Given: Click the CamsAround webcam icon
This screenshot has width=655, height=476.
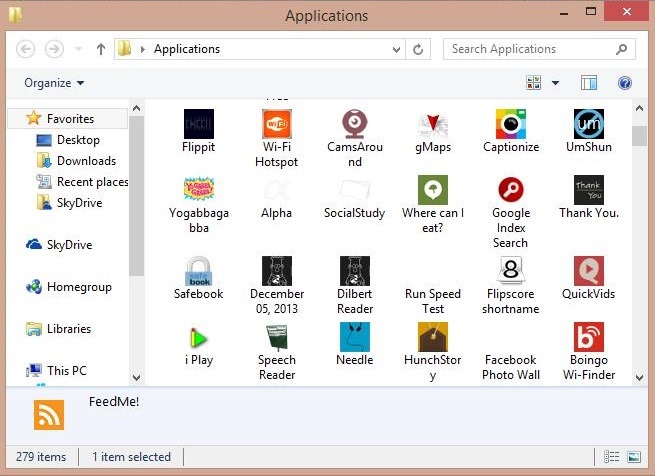Looking at the screenshot, I should [x=355, y=124].
